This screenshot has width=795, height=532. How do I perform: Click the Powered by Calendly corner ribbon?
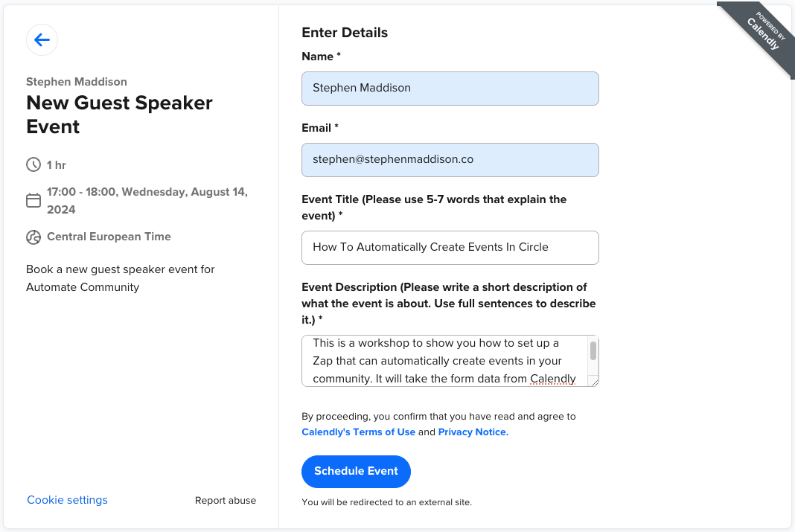(762, 33)
